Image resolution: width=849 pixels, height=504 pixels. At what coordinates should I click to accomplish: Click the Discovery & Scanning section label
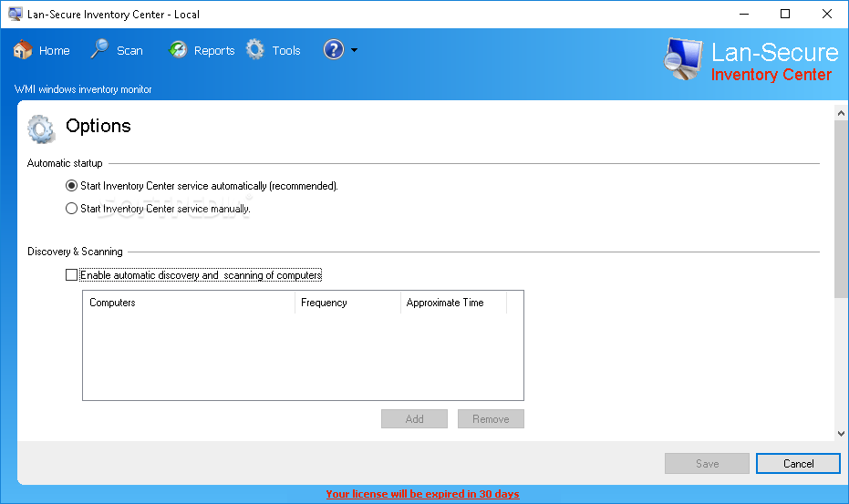76,252
